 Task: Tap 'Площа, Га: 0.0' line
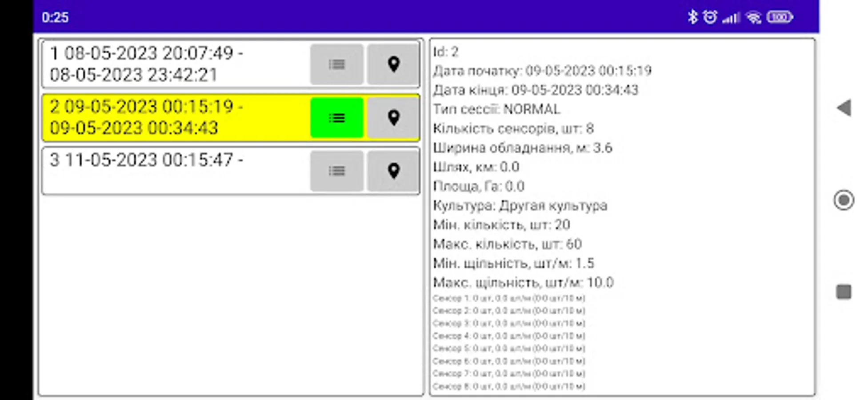coord(479,186)
